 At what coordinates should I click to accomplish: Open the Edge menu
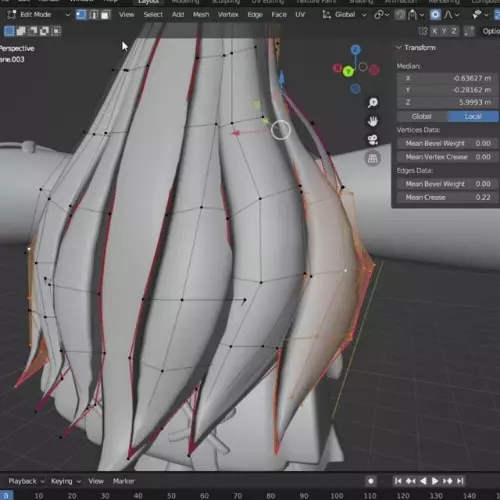coord(255,15)
